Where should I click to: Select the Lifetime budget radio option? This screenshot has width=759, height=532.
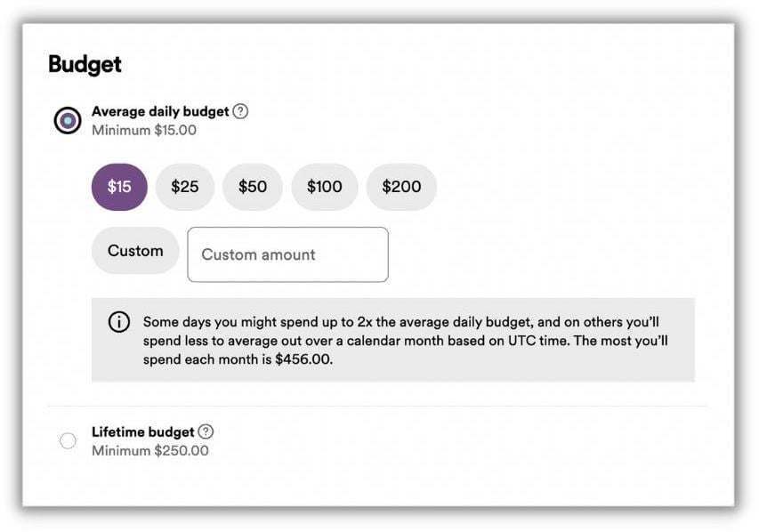point(68,440)
